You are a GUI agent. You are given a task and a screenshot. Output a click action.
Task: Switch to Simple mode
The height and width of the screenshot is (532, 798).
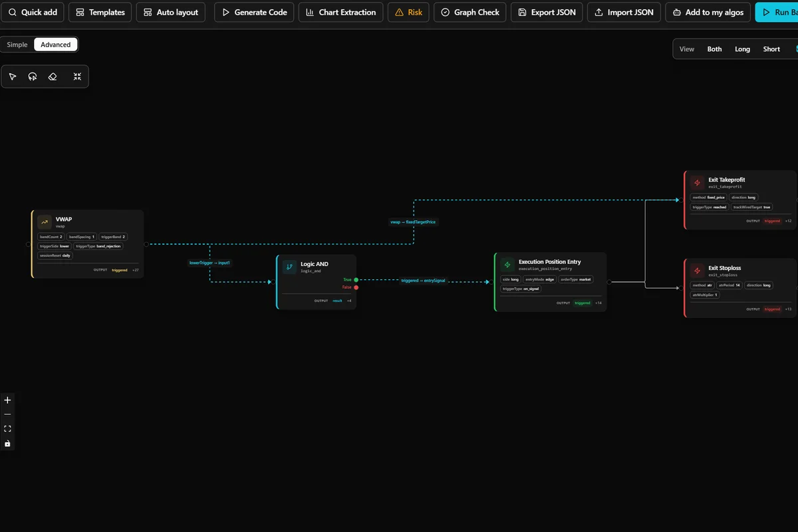17,45
